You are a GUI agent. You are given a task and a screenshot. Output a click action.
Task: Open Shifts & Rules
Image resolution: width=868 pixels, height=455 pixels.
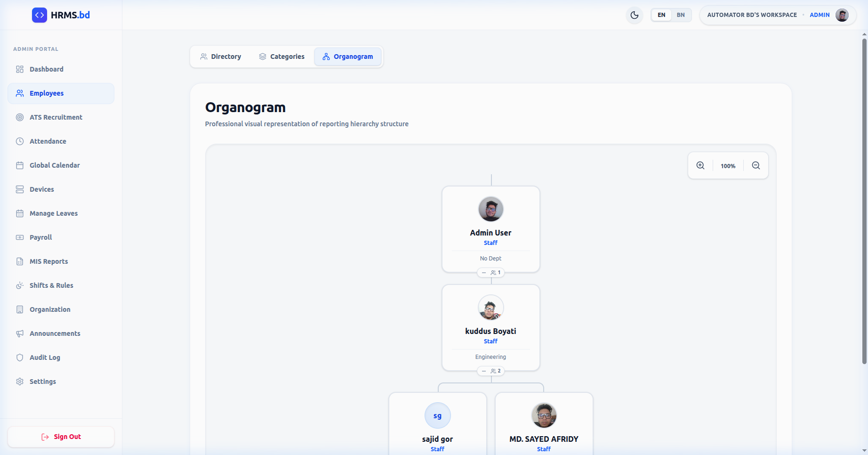(61, 285)
